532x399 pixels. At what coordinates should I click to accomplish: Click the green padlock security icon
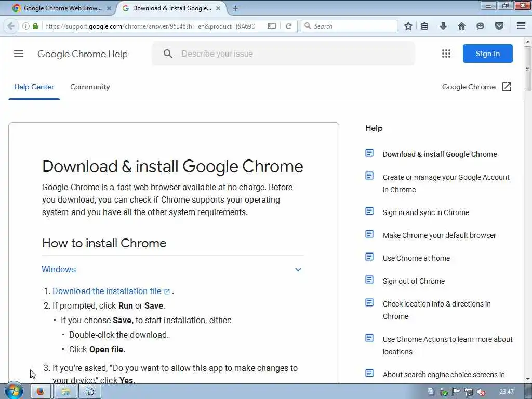pyautogui.click(x=35, y=26)
